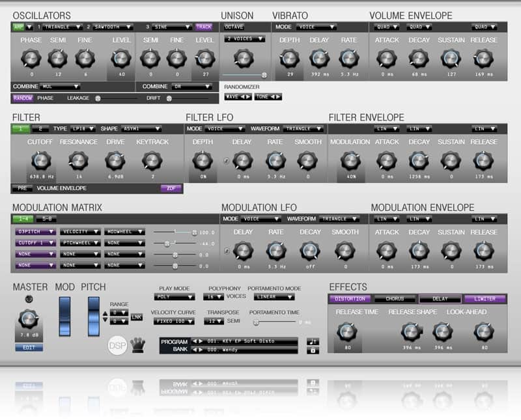Click the DSP logo icon
521x420 pixels.
click(118, 346)
